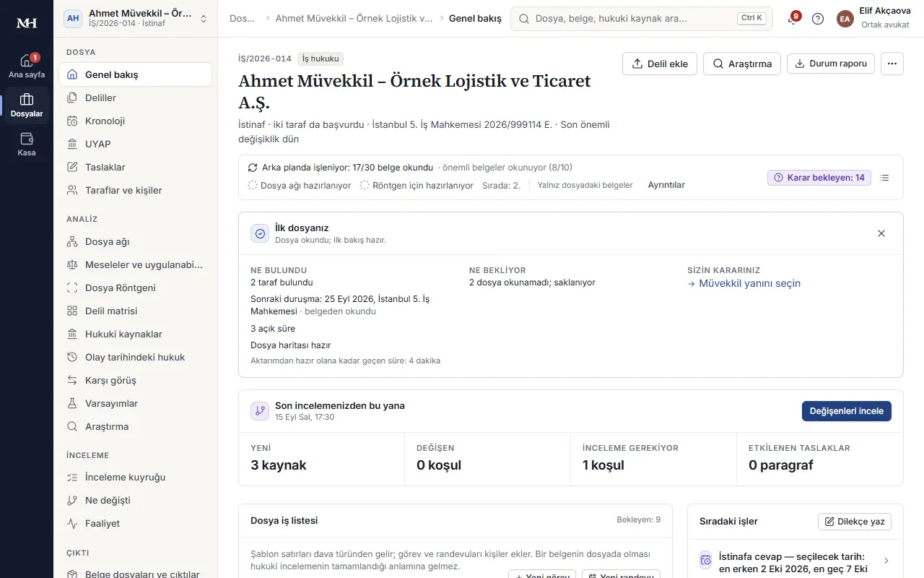Click the Değişenleri incele button
924x578 pixels.
[x=847, y=411]
